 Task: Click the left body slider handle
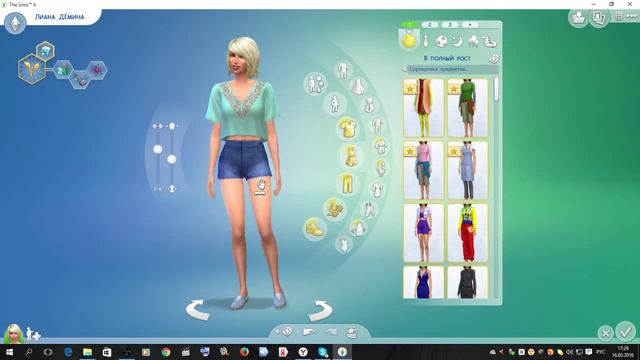point(158,149)
